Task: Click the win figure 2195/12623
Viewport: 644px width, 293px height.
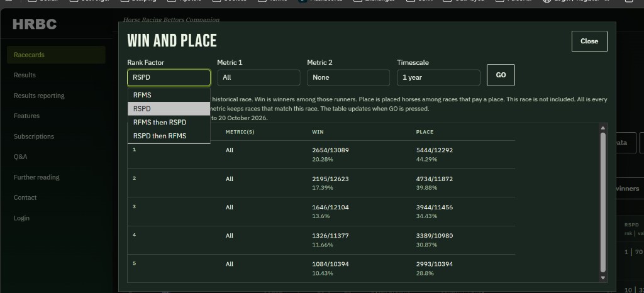Action: coord(330,179)
